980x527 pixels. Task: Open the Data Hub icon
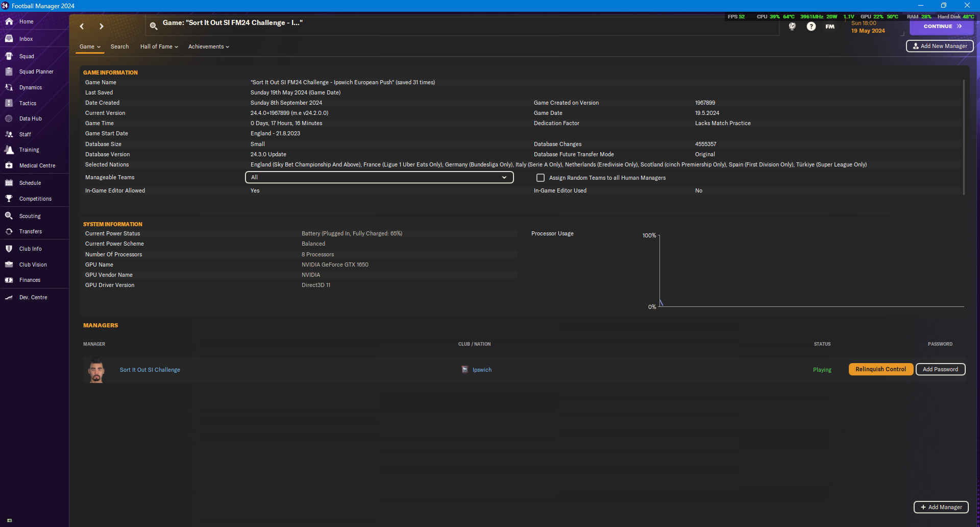(9, 118)
